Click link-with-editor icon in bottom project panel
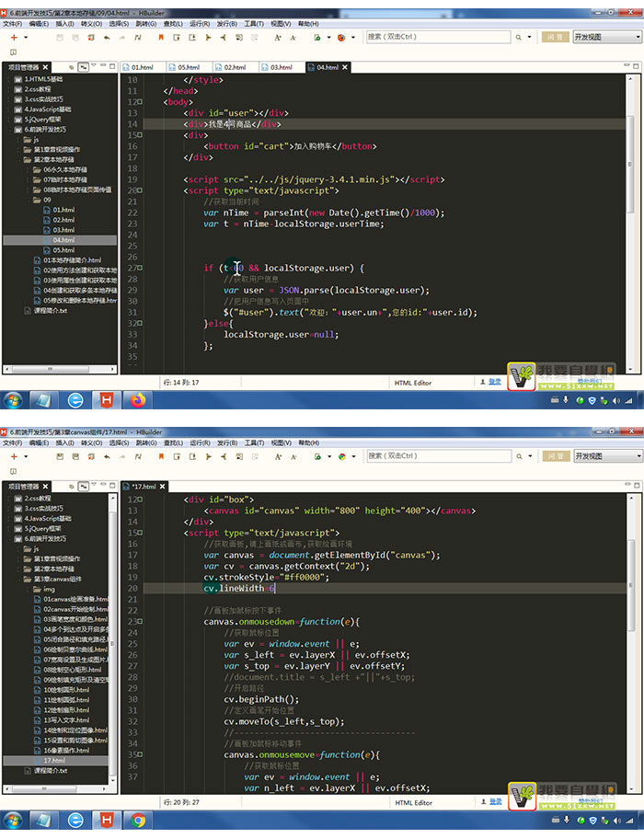644x839 pixels. coord(84,486)
